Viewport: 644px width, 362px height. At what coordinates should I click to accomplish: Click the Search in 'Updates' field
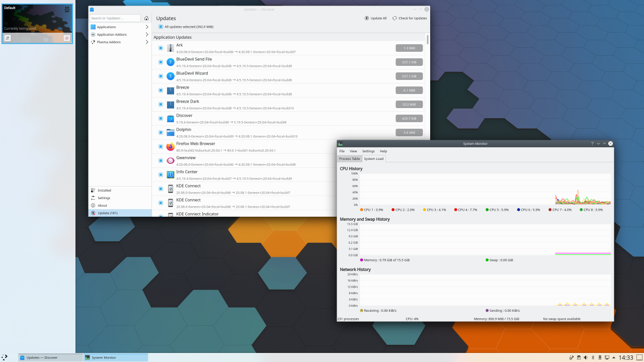(x=115, y=18)
